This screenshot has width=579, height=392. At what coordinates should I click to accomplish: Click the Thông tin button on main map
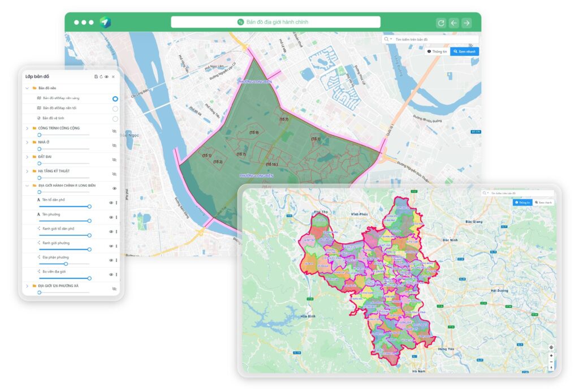click(x=437, y=51)
